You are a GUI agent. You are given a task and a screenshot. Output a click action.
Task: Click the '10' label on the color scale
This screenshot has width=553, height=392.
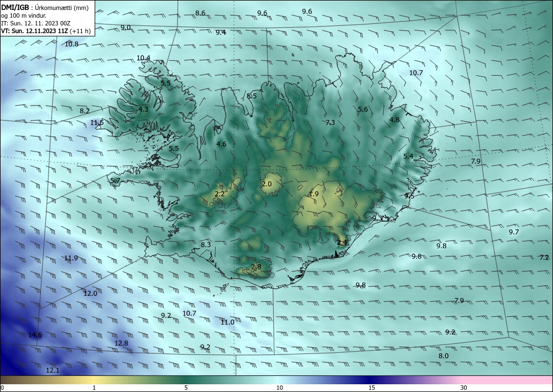(279, 388)
